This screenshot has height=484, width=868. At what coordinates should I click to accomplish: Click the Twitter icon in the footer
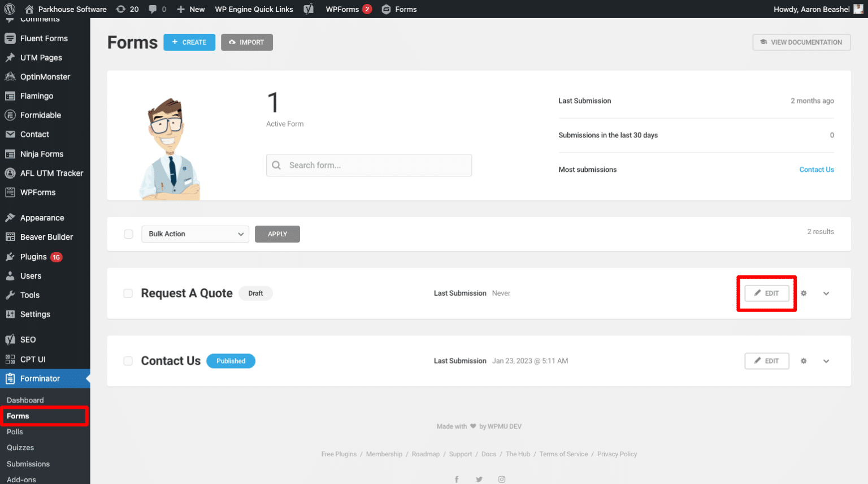[x=479, y=479]
